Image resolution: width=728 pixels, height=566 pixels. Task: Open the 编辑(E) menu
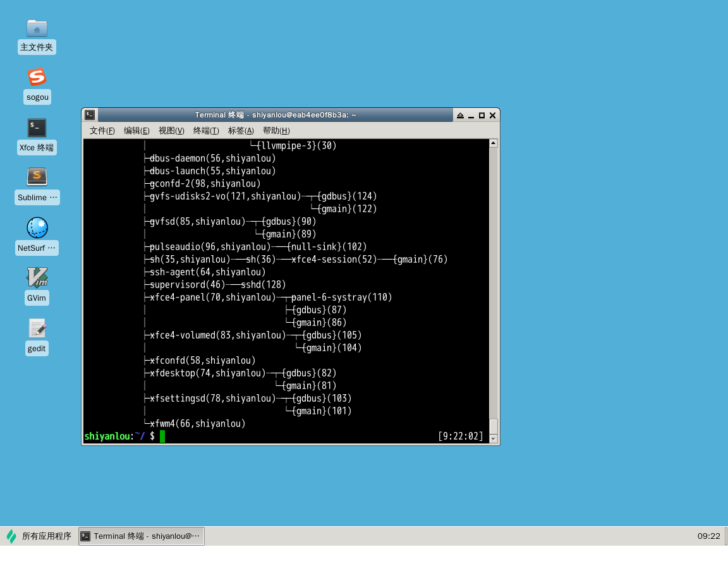[136, 130]
